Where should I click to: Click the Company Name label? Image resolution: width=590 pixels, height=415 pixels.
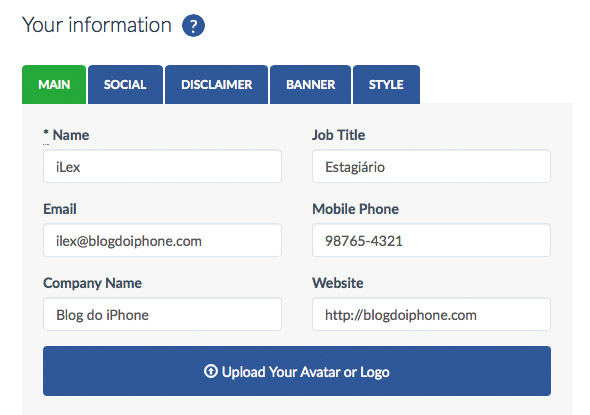[x=93, y=283]
